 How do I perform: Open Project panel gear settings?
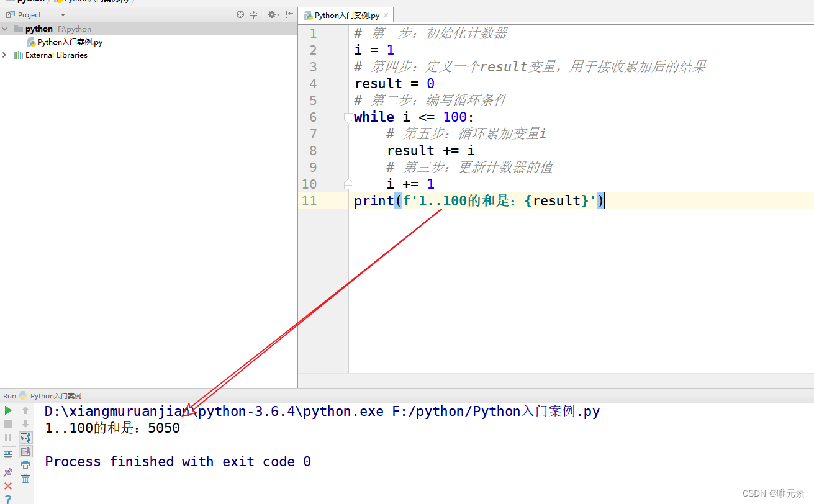click(x=274, y=14)
